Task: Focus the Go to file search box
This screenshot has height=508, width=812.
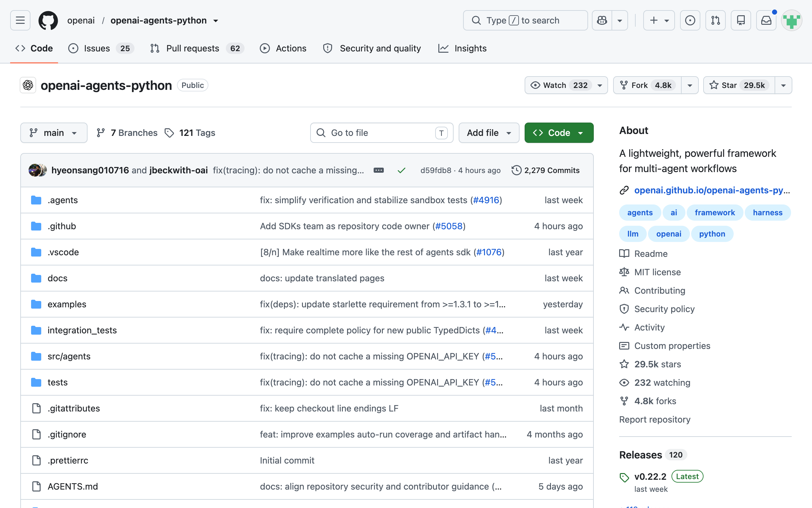Action: [382, 133]
